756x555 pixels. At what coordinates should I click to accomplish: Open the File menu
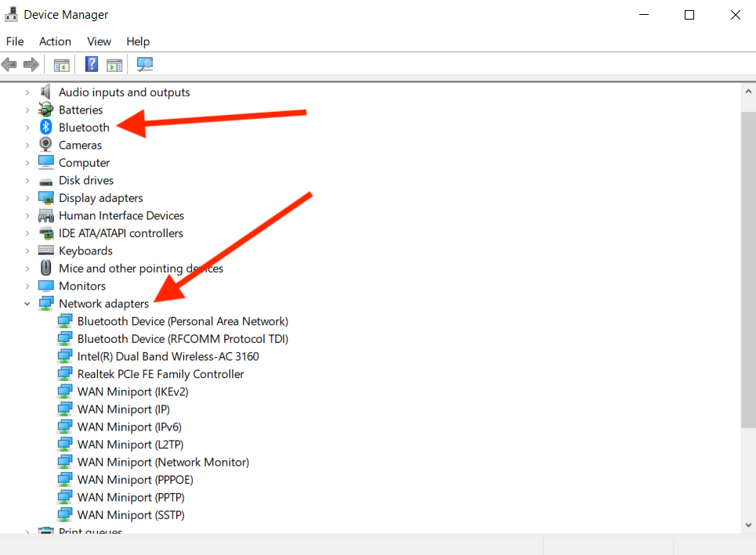[x=14, y=41]
